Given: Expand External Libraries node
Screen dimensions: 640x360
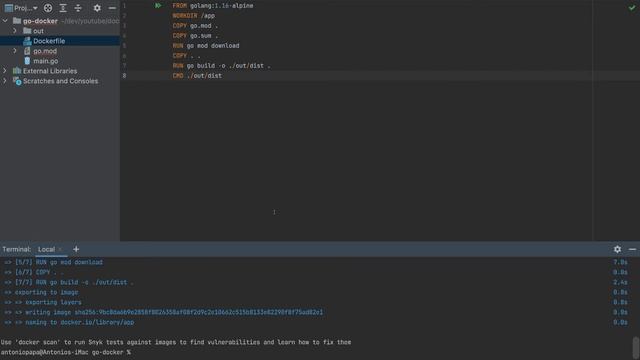Looking at the screenshot, I should coord(5,71).
